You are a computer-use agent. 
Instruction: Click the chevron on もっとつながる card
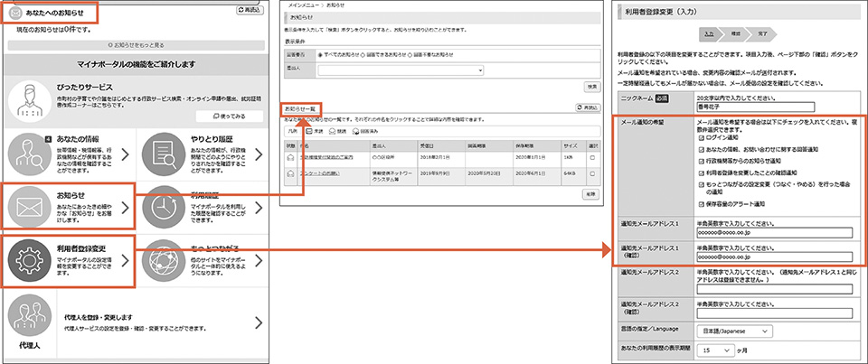pos(258,260)
